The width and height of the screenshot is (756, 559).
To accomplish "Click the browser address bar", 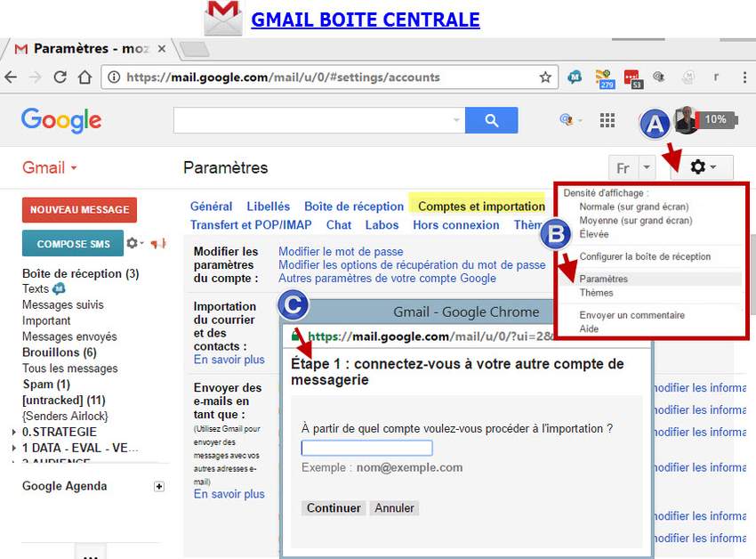I will tap(330, 77).
